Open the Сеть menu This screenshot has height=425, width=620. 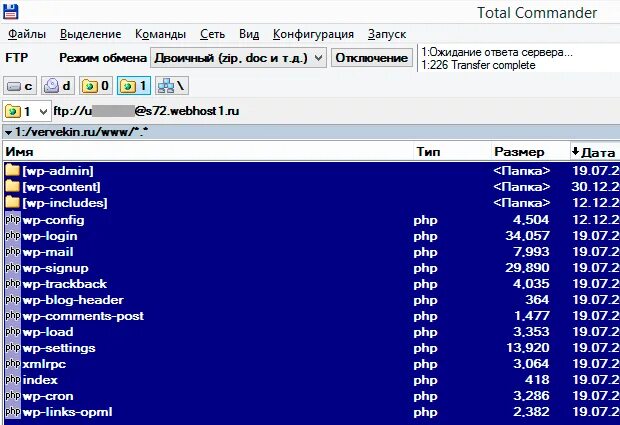[x=212, y=34]
